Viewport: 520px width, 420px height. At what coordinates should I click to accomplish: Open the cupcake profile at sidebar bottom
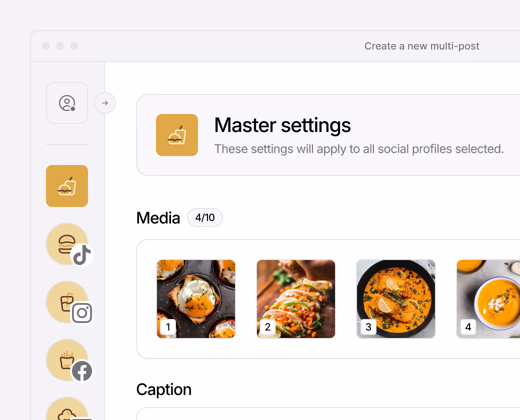[x=67, y=408]
